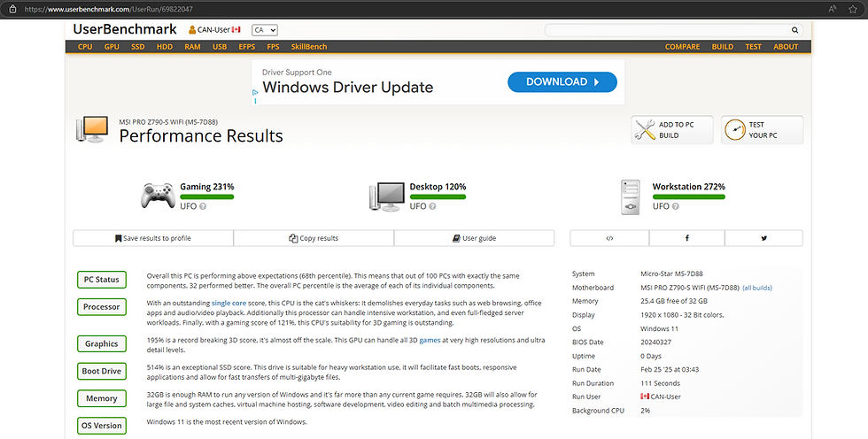Open the ABOUT menu item
The width and height of the screenshot is (868, 439).
click(786, 47)
